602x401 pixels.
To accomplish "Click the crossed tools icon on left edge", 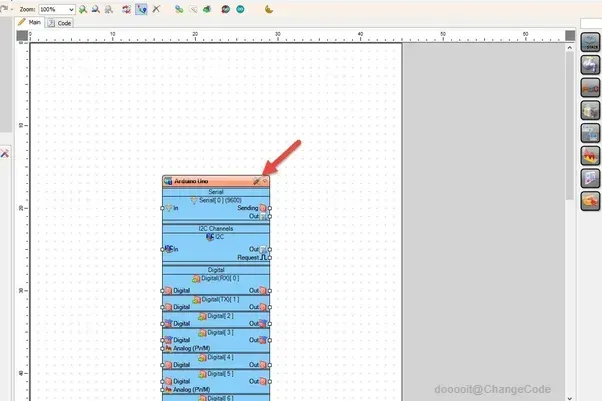I will (x=4, y=154).
